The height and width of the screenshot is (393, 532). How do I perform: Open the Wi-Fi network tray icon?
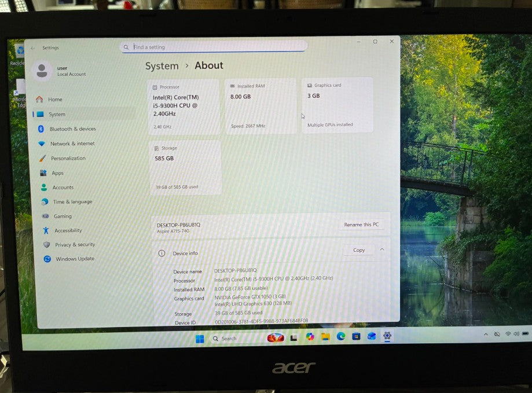pyautogui.click(x=508, y=334)
